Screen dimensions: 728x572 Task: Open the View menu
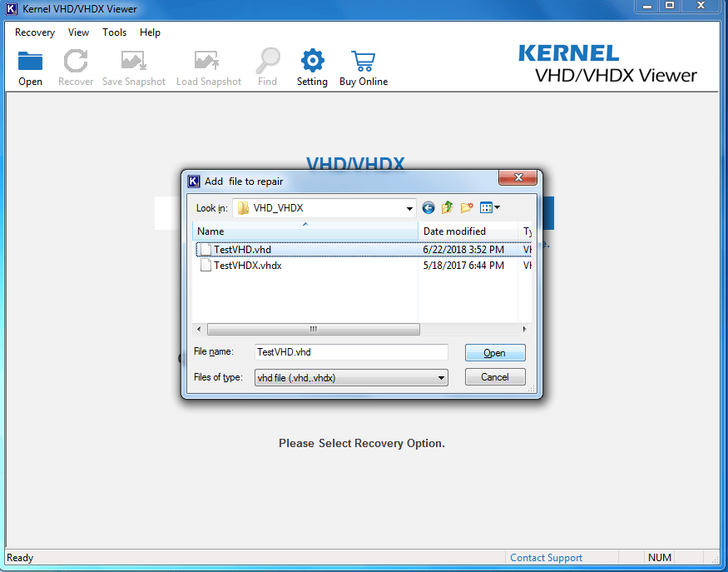(x=78, y=32)
